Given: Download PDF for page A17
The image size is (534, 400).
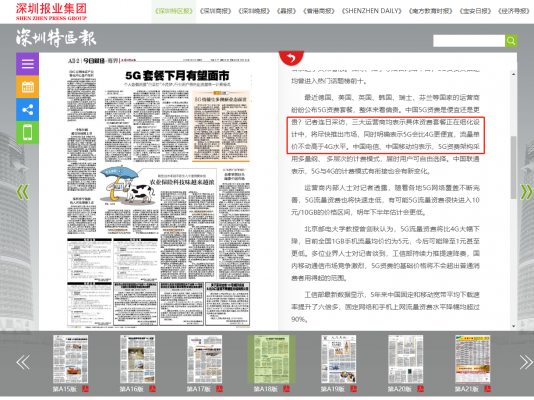Looking at the screenshot, I should tap(219, 389).
